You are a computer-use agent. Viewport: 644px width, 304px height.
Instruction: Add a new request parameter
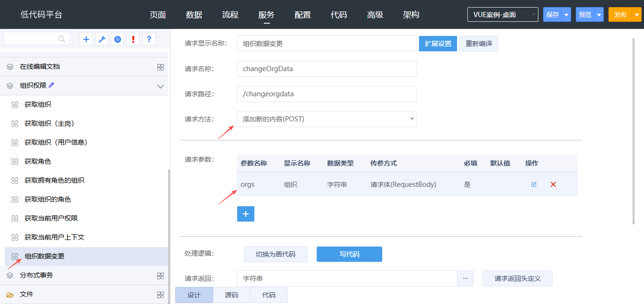tap(245, 214)
